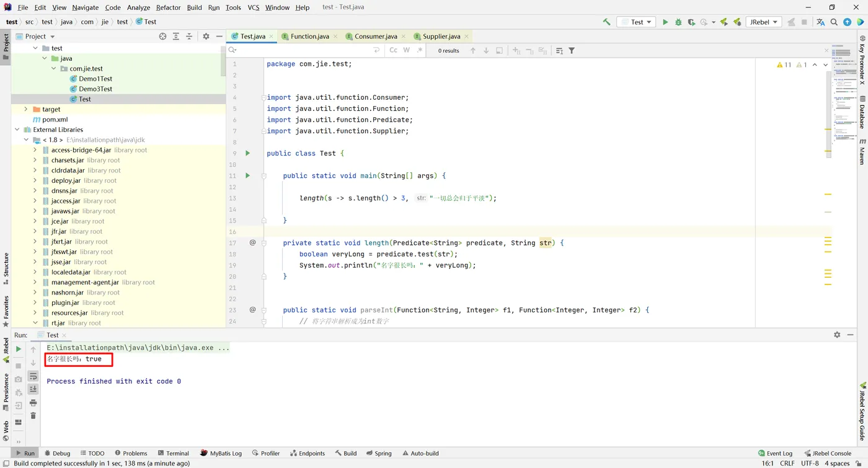This screenshot has height=468, width=868.
Task: Open the Event Log
Action: click(775, 453)
